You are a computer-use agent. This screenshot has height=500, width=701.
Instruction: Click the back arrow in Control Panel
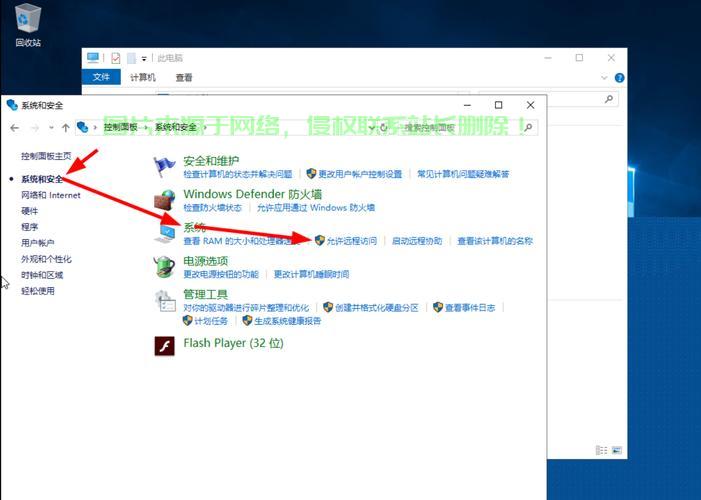click(x=14, y=128)
